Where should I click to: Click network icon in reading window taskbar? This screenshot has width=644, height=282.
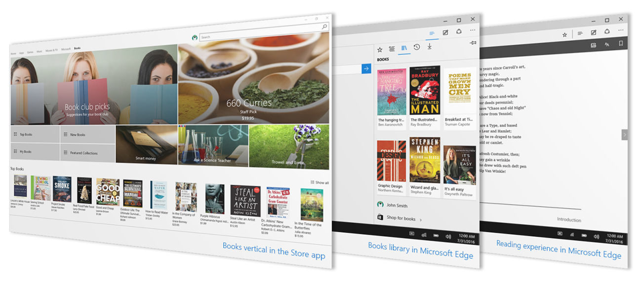pyautogui.click(x=572, y=235)
